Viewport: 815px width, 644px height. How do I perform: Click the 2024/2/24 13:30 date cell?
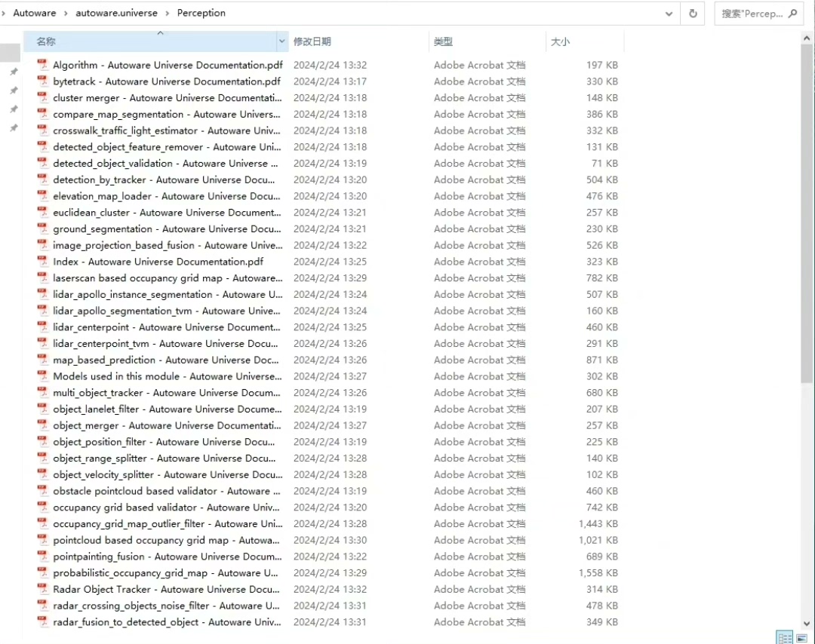point(330,540)
